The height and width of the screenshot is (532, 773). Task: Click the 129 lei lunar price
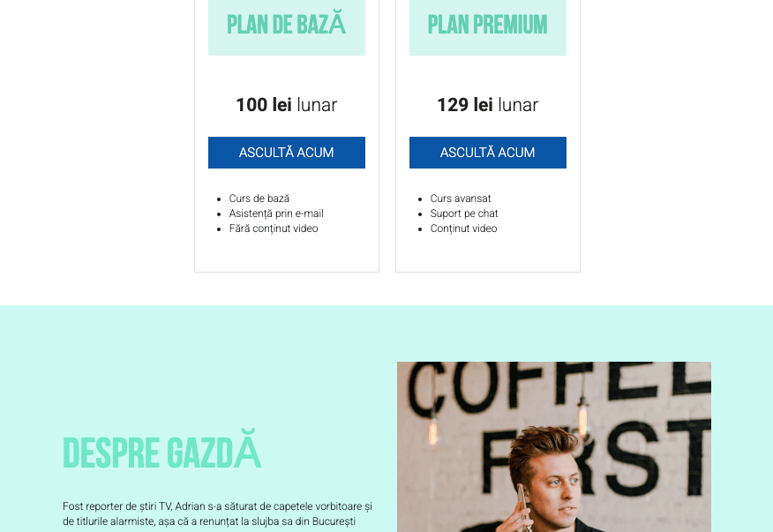(x=487, y=105)
